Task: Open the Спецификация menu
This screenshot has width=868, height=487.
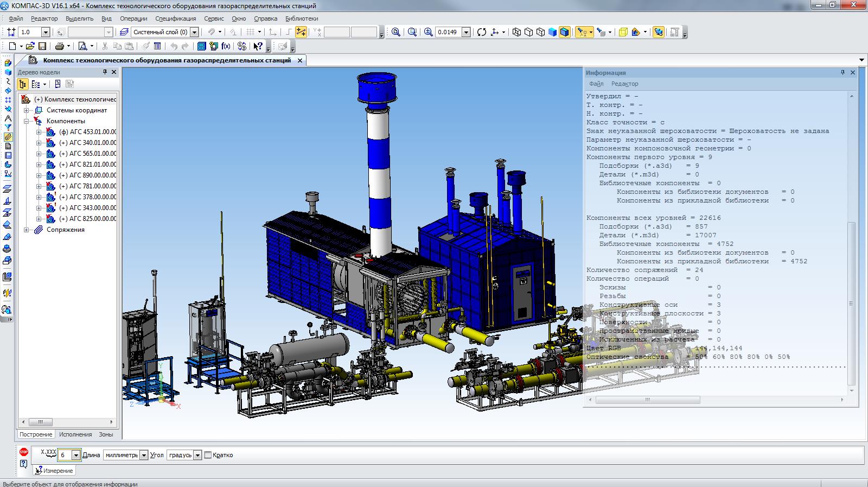Action: point(175,18)
